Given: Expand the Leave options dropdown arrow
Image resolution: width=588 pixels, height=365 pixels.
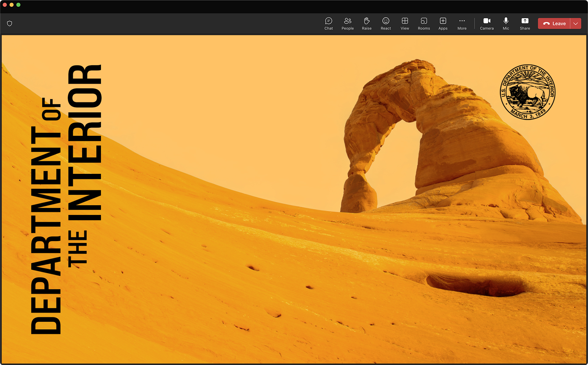Looking at the screenshot, I should tap(576, 23).
